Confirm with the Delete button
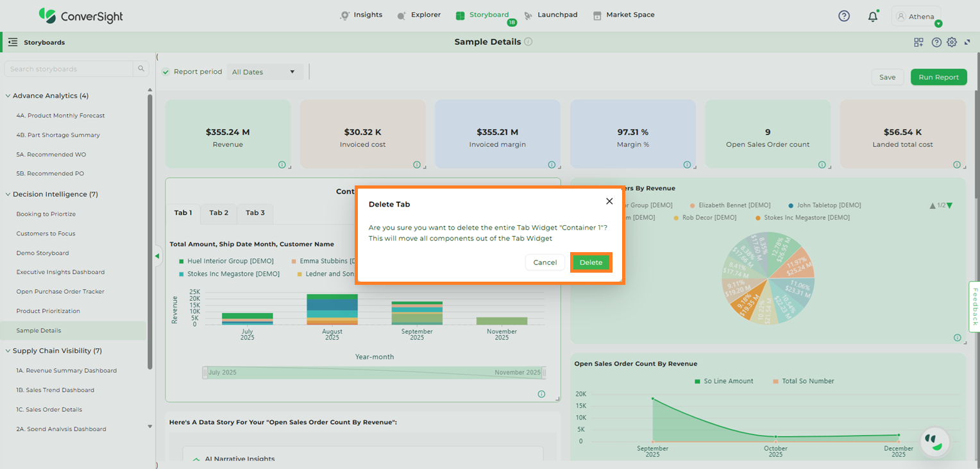The height and width of the screenshot is (469, 980). [x=591, y=262]
